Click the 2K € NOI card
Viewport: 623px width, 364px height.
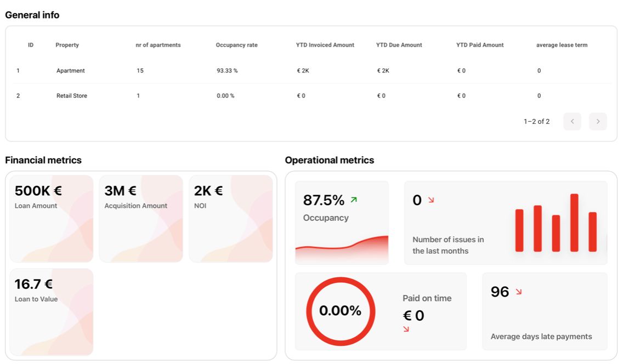[230, 219]
